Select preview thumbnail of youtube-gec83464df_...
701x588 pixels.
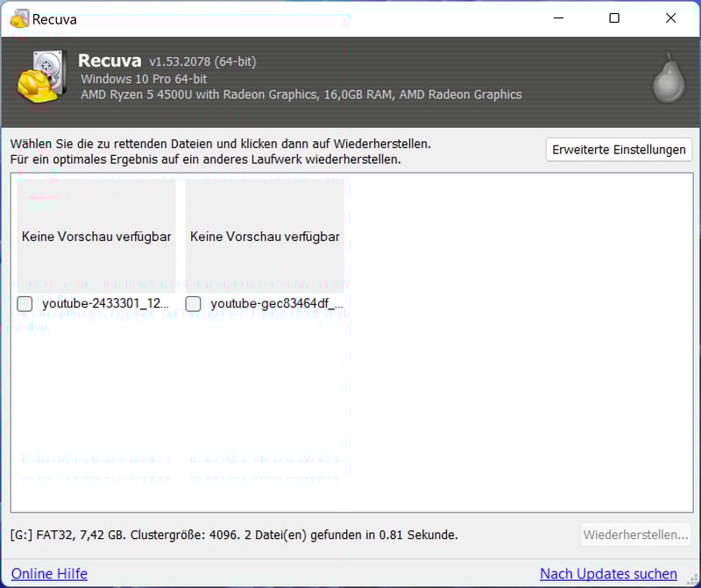coord(265,236)
